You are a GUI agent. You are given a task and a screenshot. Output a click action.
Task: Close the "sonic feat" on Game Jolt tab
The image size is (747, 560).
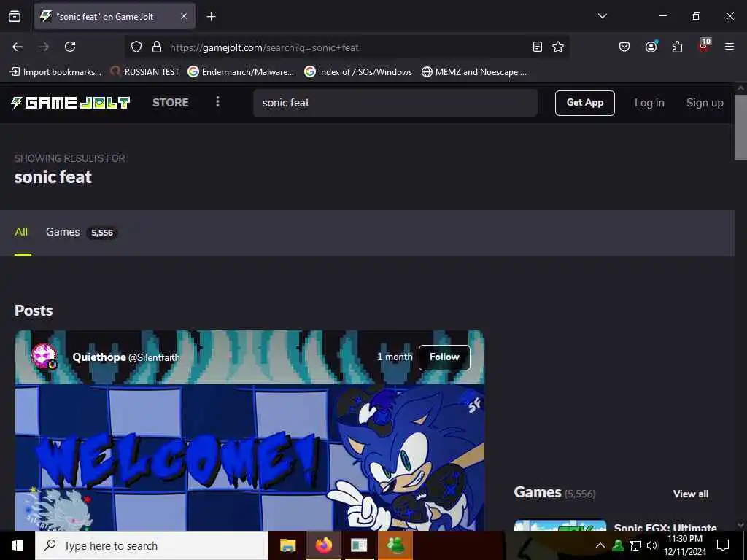(x=184, y=16)
